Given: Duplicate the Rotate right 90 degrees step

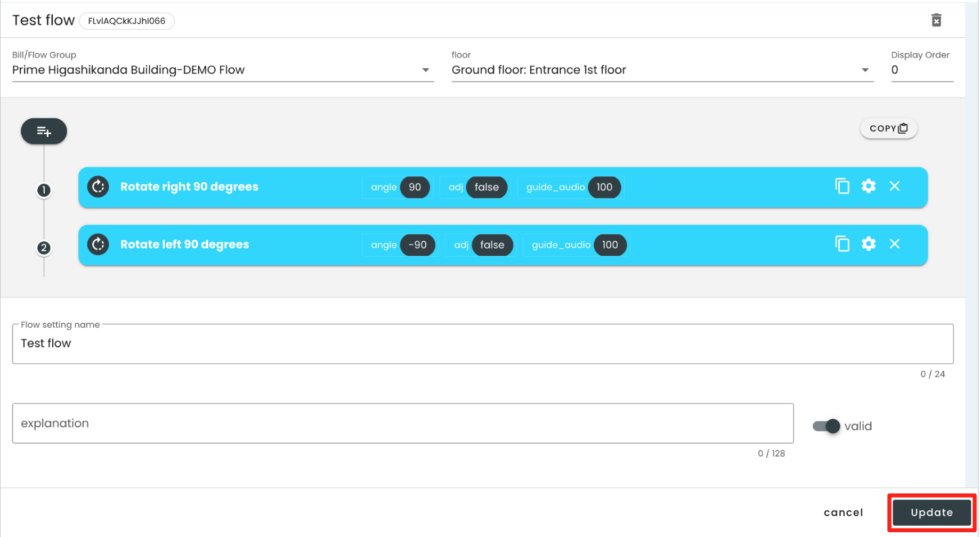Looking at the screenshot, I should pyautogui.click(x=842, y=186).
